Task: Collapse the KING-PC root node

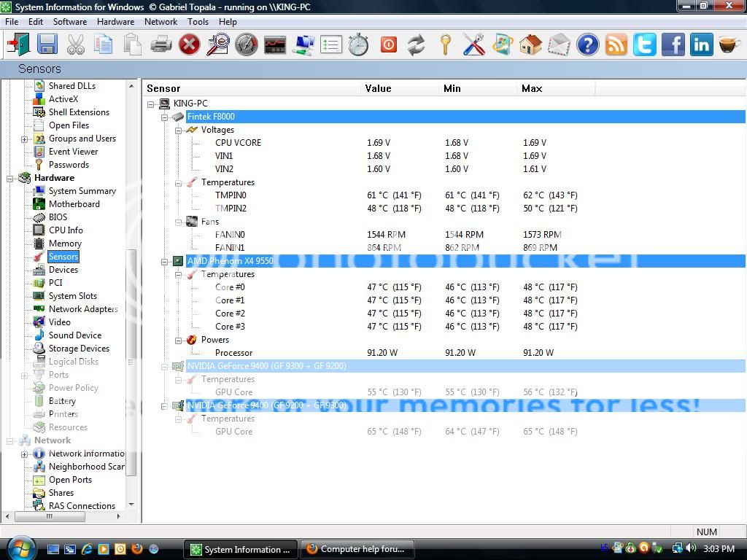Action: (151, 104)
